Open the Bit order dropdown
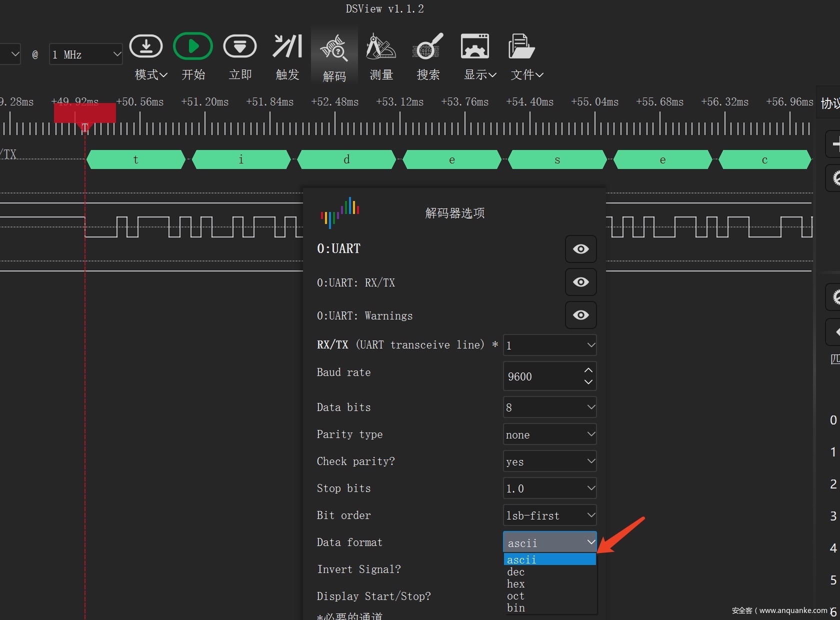 pyautogui.click(x=549, y=515)
